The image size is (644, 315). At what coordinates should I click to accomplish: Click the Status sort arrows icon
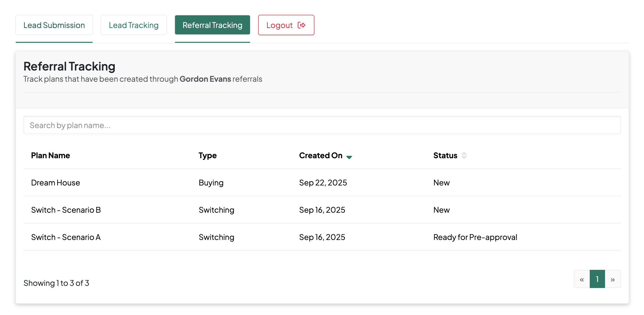coord(464,156)
